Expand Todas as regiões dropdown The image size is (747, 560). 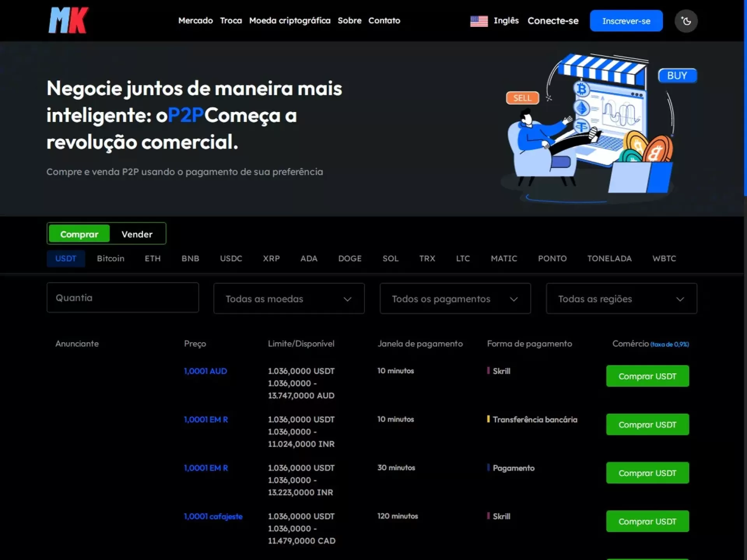pos(621,299)
